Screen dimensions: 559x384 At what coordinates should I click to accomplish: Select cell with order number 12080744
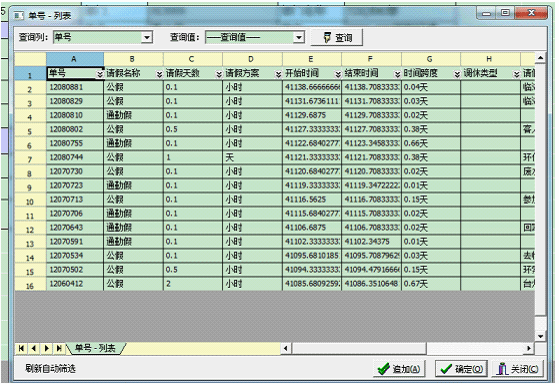(x=75, y=157)
